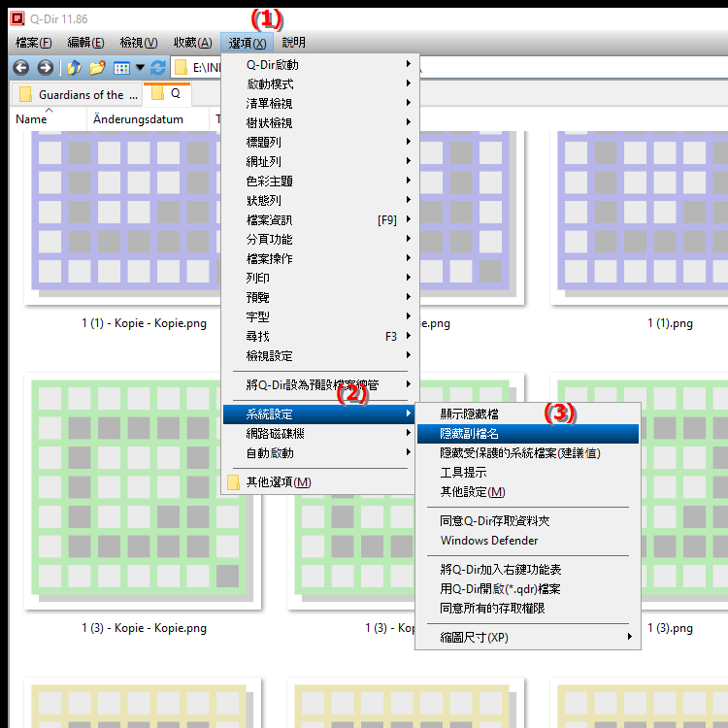This screenshot has width=728, height=728.
Task: Open 其他設定(M) in the submenu
Action: (528, 492)
